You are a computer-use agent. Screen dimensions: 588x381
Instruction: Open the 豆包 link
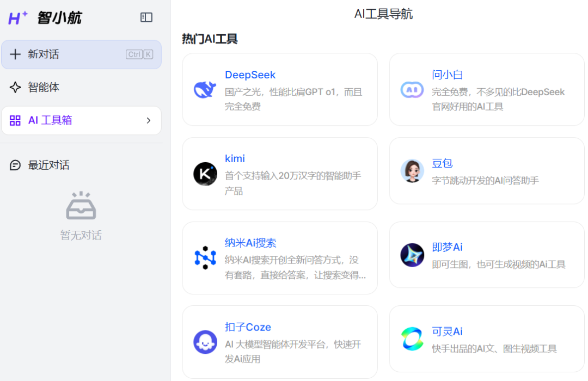coord(442,163)
